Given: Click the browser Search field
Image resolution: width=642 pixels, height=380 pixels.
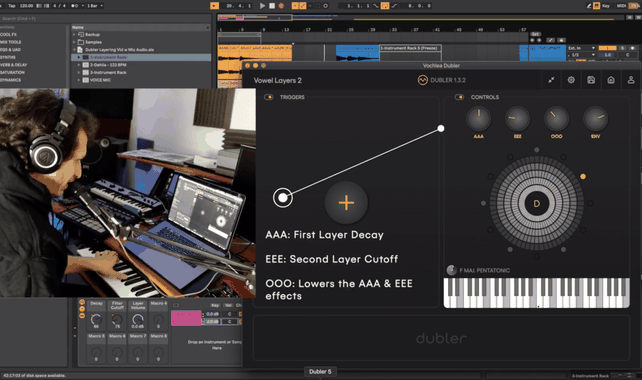Looking at the screenshot, I should (x=106, y=18).
